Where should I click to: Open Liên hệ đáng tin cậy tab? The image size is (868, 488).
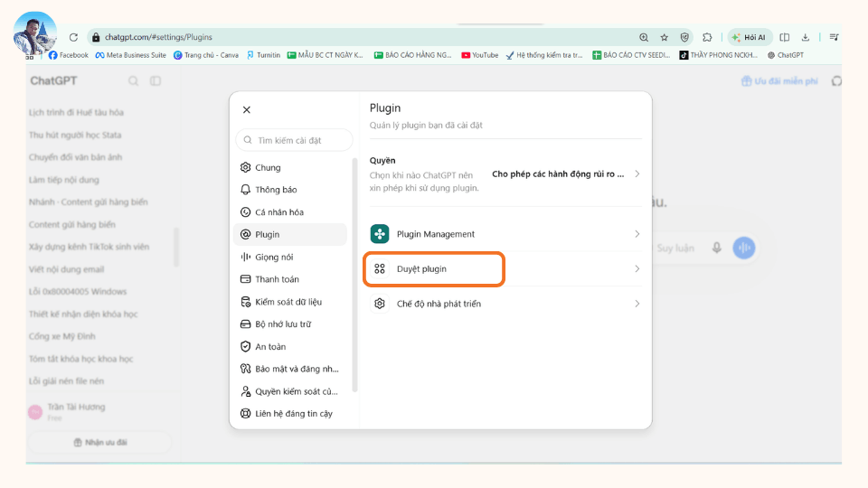[290, 413]
